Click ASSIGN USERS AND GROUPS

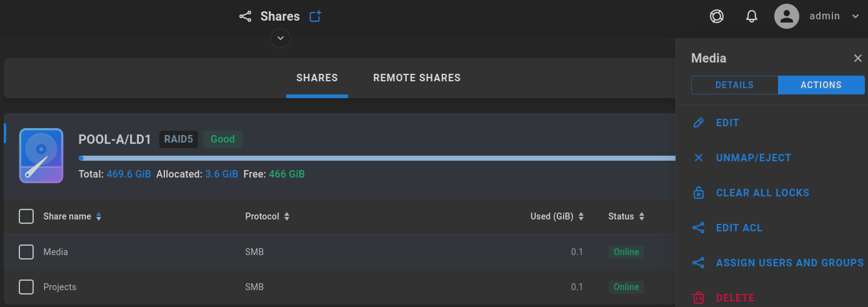coord(790,263)
